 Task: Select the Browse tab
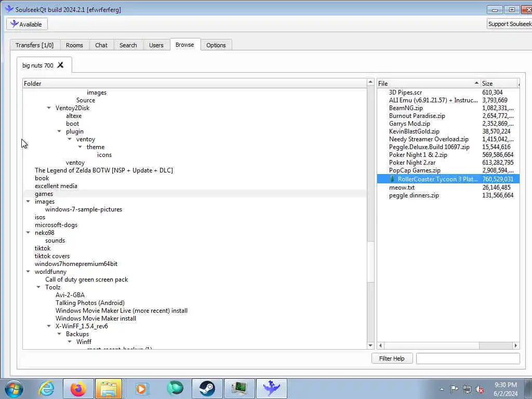click(x=185, y=45)
